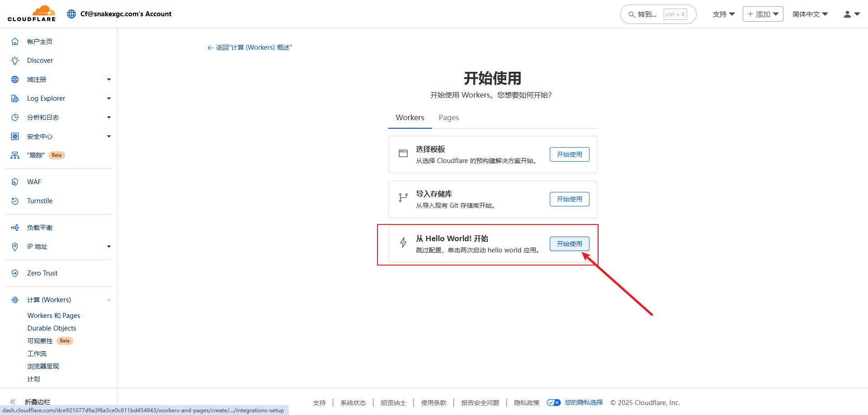Click the Cloudflare logo

pos(32,14)
